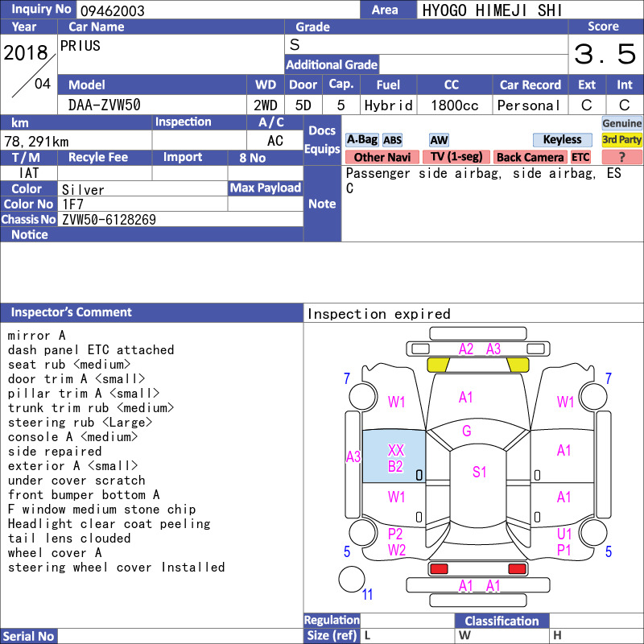Viewport: 644px width, 644px height.
Task: Click the TV (1-seg) badge
Action: click(456, 157)
